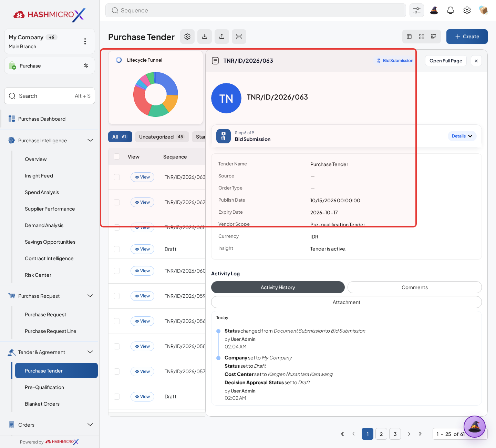Click the upload icon in page toolbar

[222, 37]
